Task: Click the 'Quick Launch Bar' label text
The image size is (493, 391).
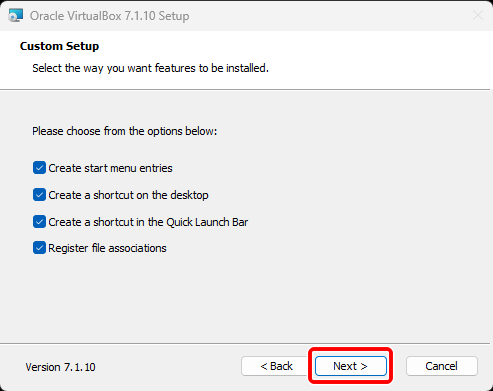Action: click(x=207, y=222)
